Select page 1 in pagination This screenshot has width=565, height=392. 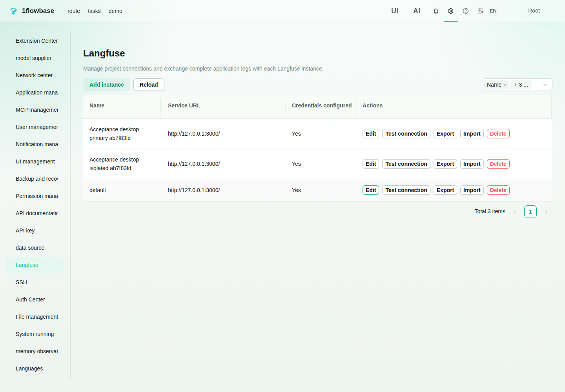point(530,212)
